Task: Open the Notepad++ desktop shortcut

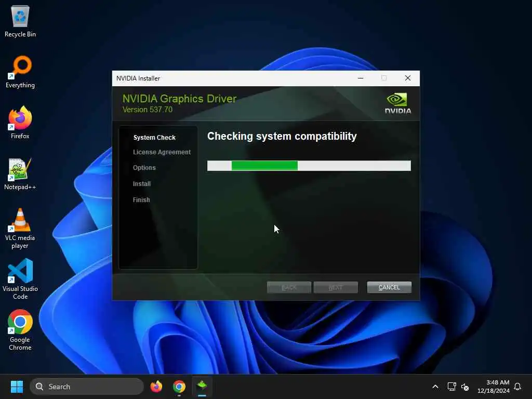Action: 20,174
